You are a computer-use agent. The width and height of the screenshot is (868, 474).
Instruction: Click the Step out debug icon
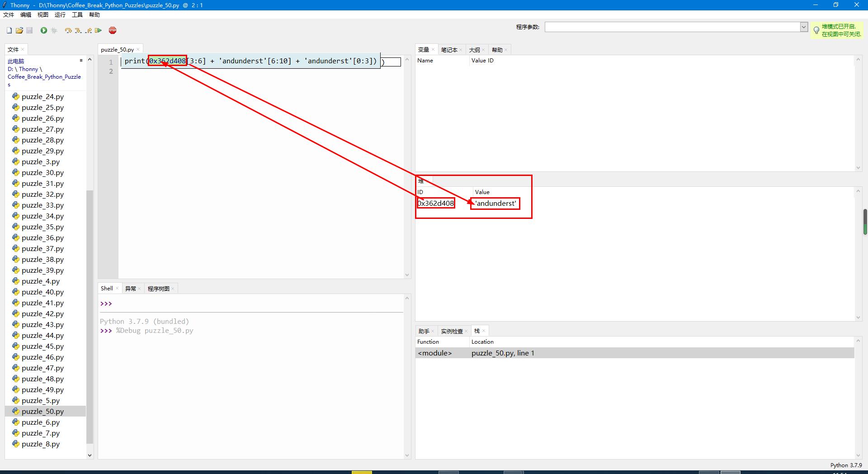coord(88,30)
